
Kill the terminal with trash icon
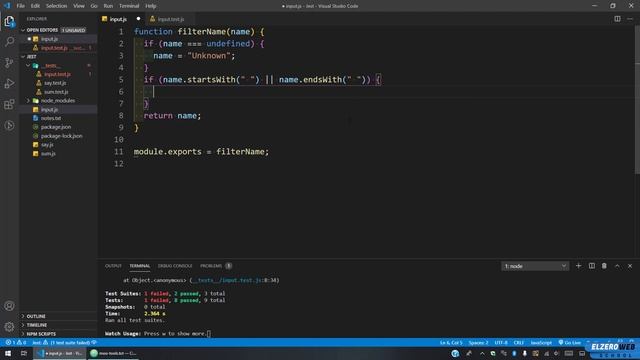click(x=604, y=266)
